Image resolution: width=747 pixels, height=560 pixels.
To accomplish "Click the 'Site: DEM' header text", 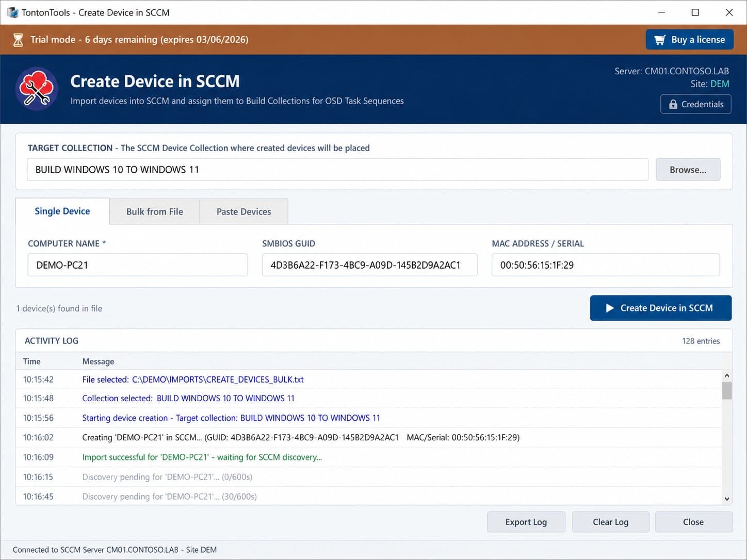I will click(710, 84).
